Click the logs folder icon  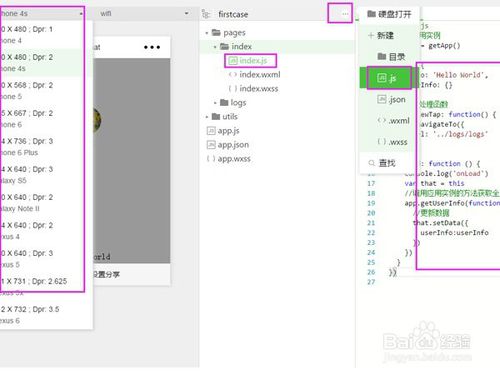point(224,102)
